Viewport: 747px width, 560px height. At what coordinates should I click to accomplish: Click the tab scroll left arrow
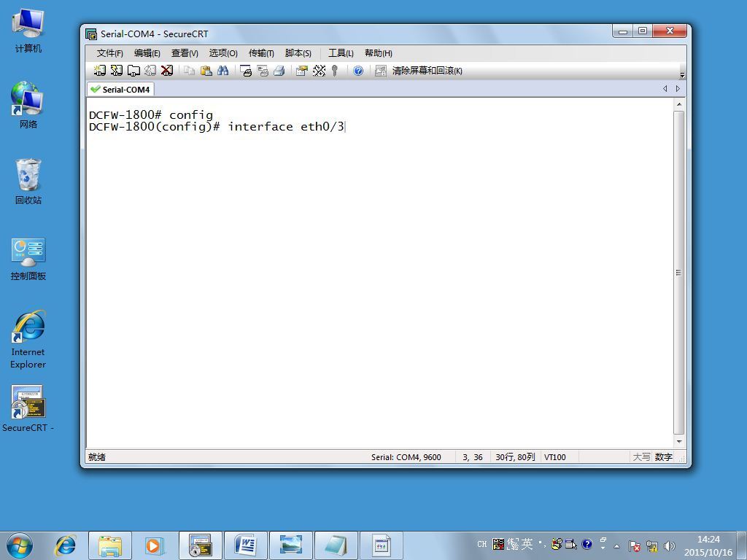pyautogui.click(x=665, y=88)
